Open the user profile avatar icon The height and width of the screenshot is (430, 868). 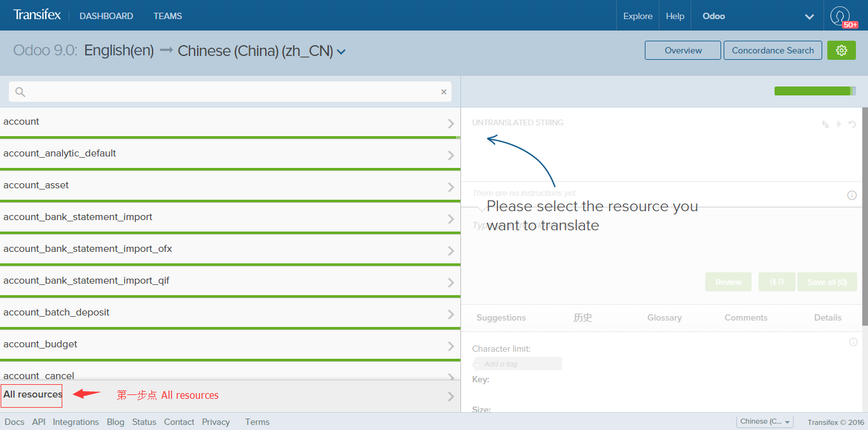pyautogui.click(x=839, y=15)
